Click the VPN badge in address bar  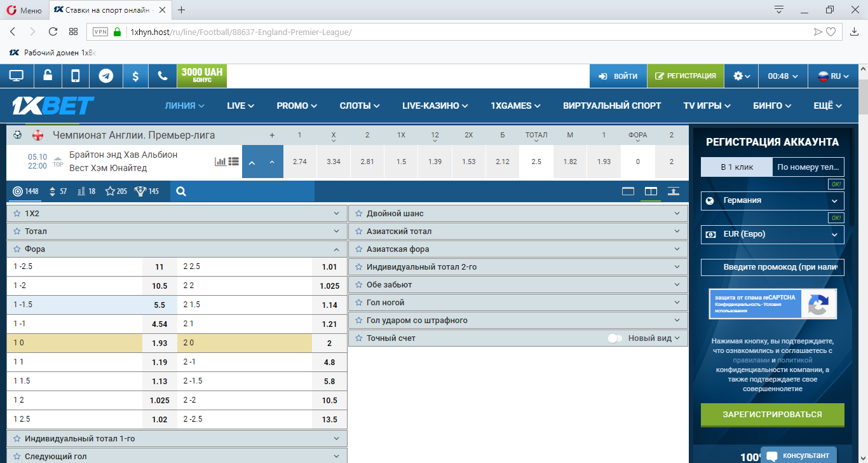click(x=100, y=32)
